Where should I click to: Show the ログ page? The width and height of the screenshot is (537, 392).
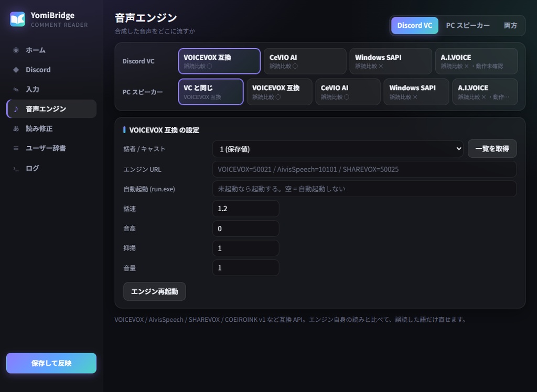coord(51,168)
